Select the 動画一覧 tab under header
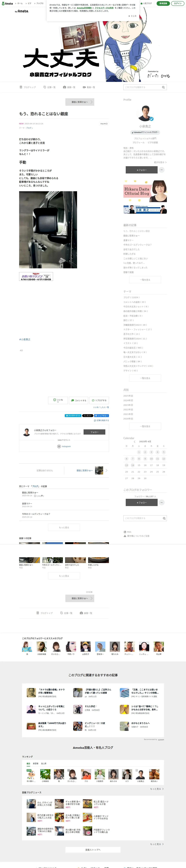 point(89,87)
